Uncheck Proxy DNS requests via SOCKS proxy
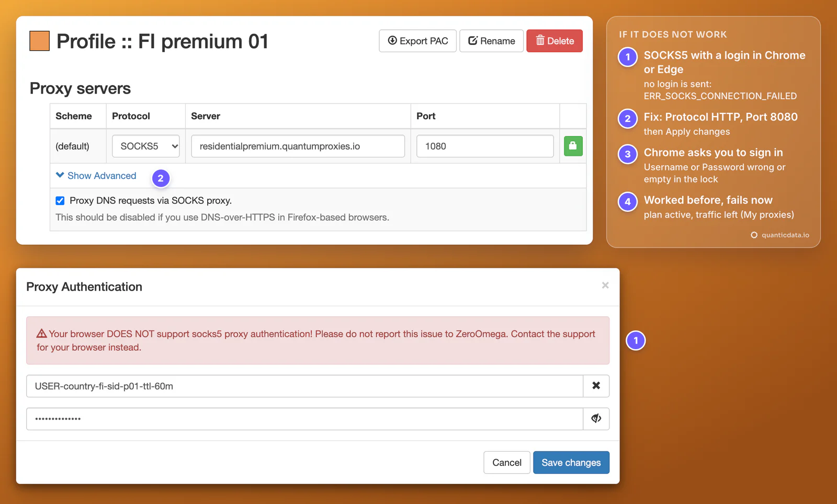 [x=60, y=201]
